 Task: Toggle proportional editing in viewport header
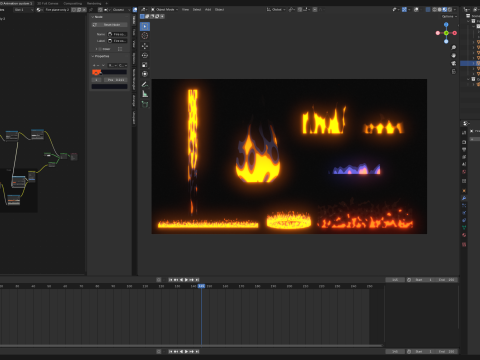coord(316,10)
